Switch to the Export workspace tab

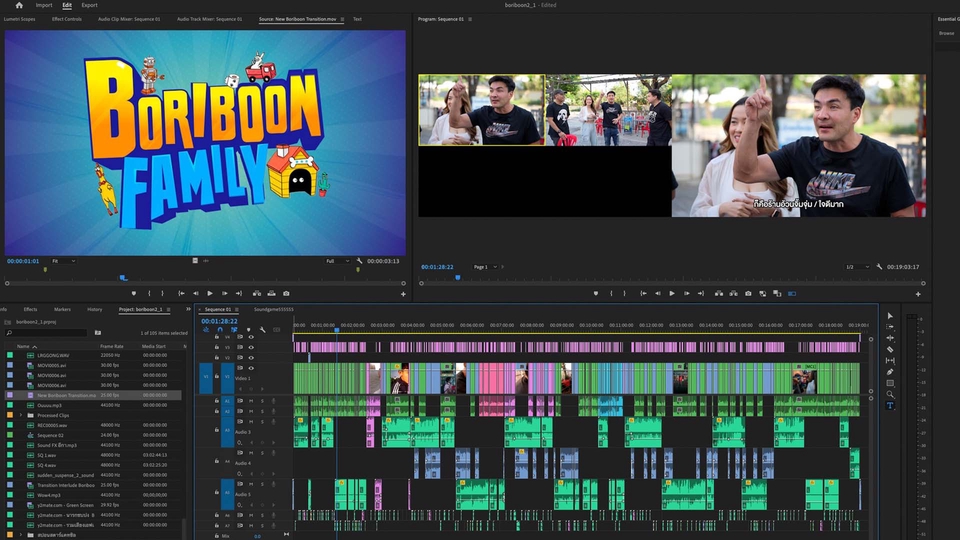click(89, 5)
